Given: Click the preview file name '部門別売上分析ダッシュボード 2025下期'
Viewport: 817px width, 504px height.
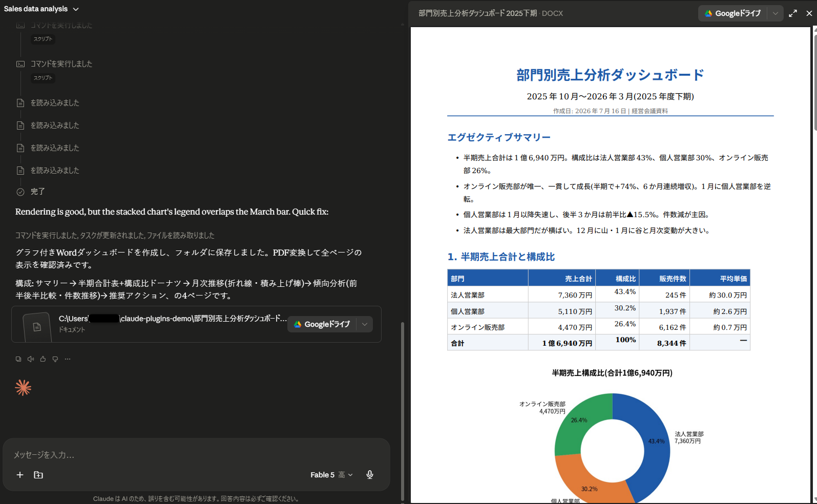Looking at the screenshot, I should coord(478,13).
